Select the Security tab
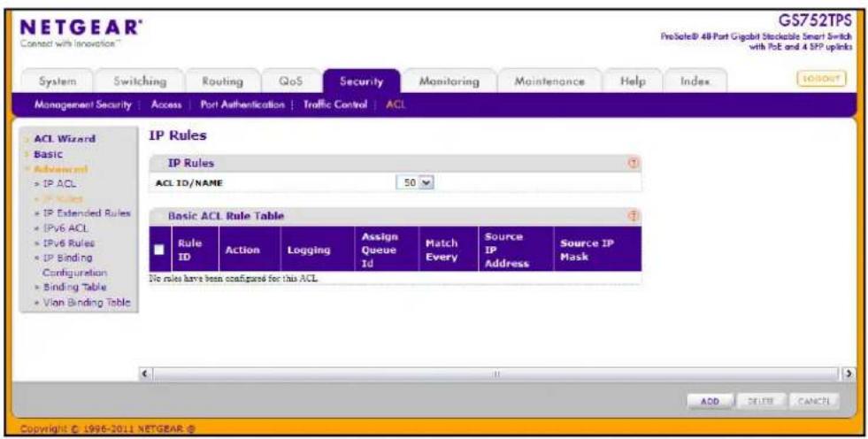Viewport: 868px width, 439px height. (x=362, y=81)
